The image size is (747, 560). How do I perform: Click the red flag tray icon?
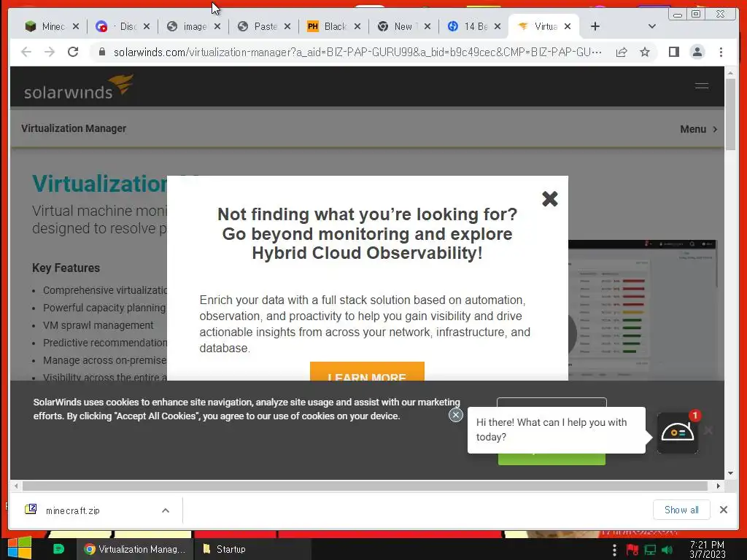(632, 550)
